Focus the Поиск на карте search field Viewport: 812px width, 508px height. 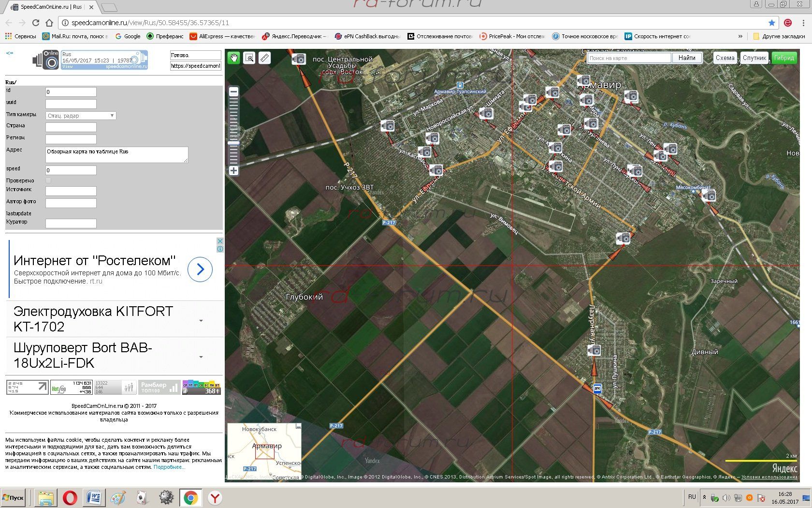click(629, 58)
